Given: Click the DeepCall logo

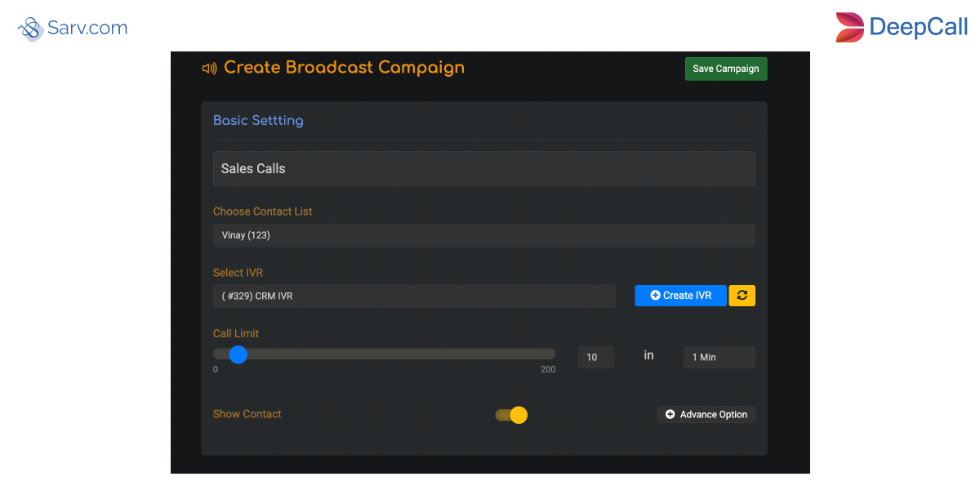Looking at the screenshot, I should click(902, 27).
